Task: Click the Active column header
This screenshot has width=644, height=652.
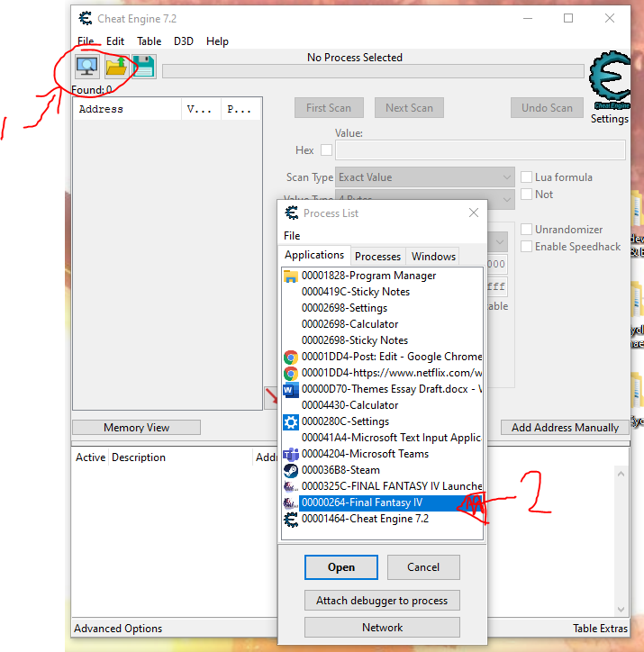Action: (x=90, y=457)
